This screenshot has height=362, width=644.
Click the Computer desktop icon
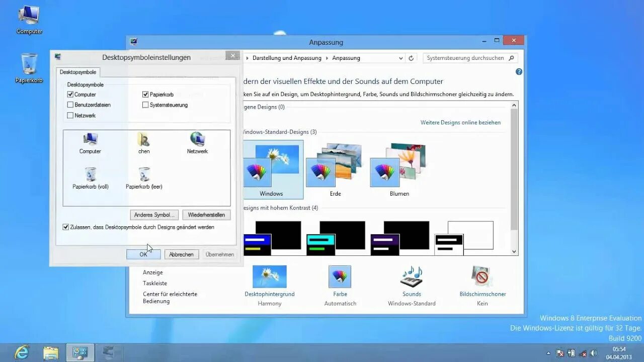[x=29, y=19]
